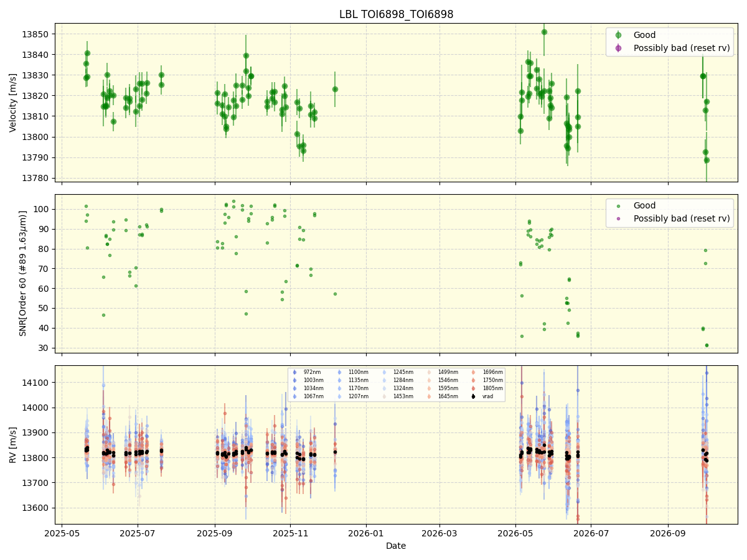Click the 'SNR[Order 60 (#89 1.63µm)]' axis label
Screen dimensions: 747x560
(23, 273)
